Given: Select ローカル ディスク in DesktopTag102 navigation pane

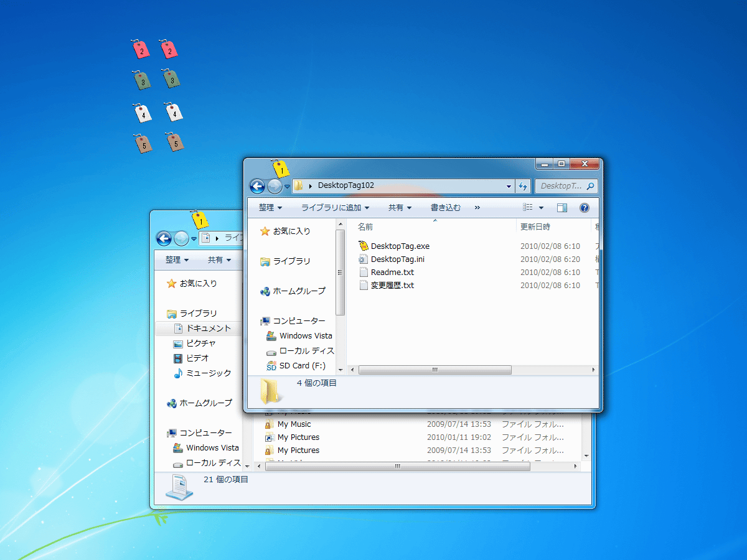Looking at the screenshot, I should click(300, 350).
